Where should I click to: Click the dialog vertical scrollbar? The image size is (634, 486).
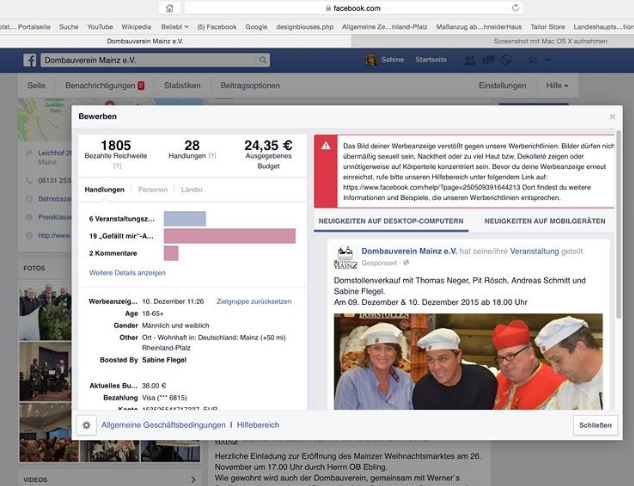click(618, 224)
